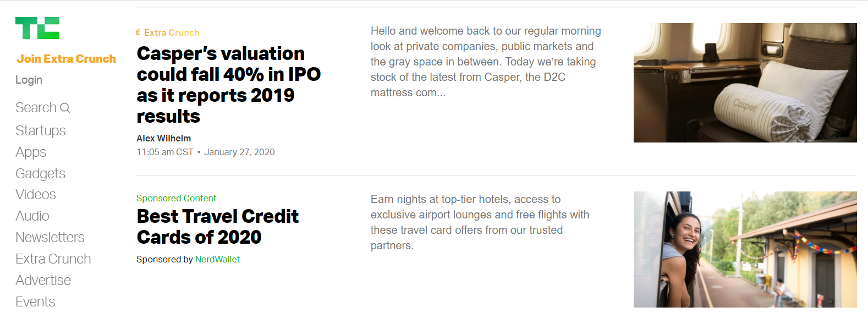Open the Login link

29,80
